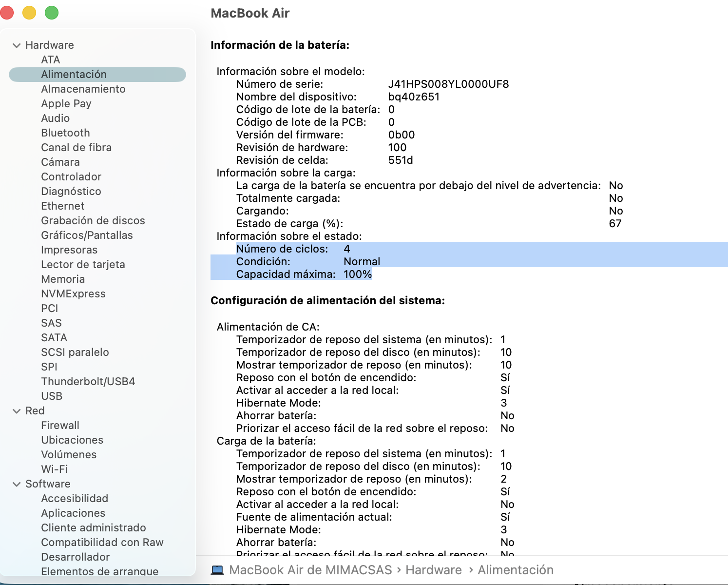Show Gráficos/Pantallas details
Screen dimensions: 728x585
(87, 235)
